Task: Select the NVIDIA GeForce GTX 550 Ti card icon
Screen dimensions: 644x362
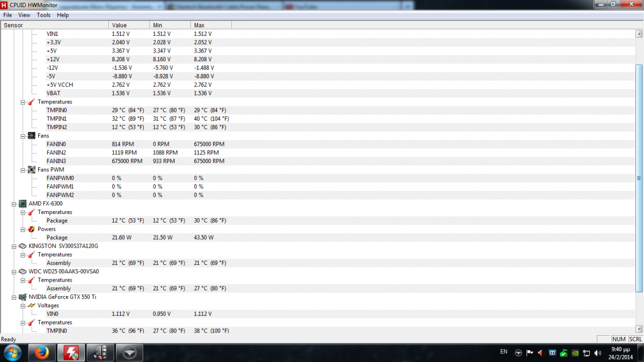Action: coord(23,297)
